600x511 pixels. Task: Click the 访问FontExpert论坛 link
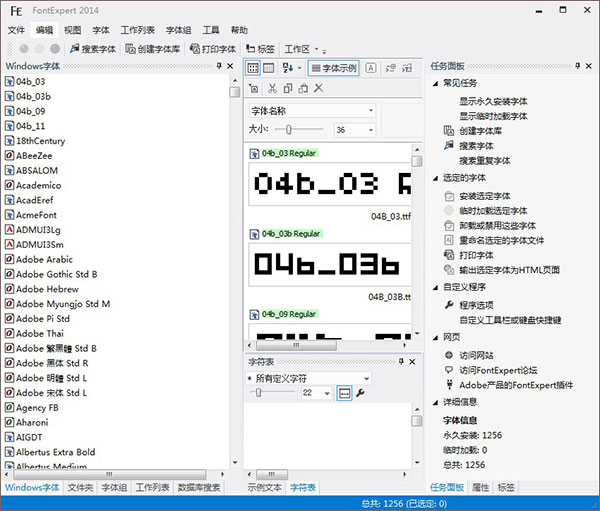(500, 370)
